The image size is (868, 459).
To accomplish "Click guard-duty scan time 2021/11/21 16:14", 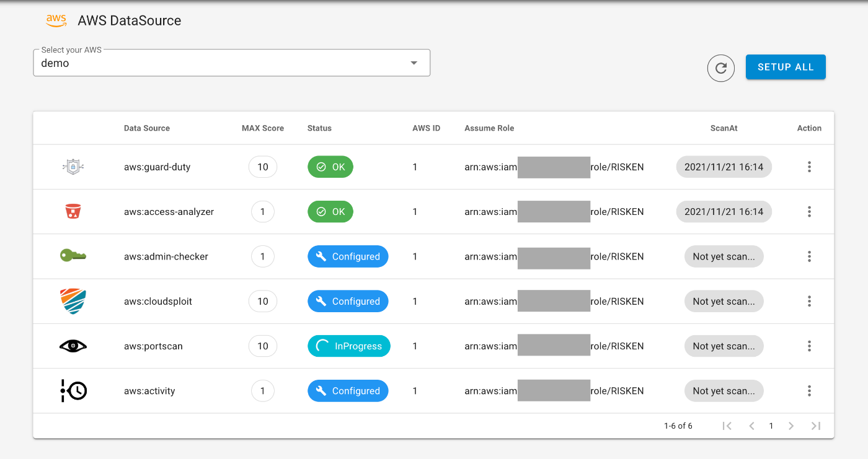I will click(x=724, y=167).
